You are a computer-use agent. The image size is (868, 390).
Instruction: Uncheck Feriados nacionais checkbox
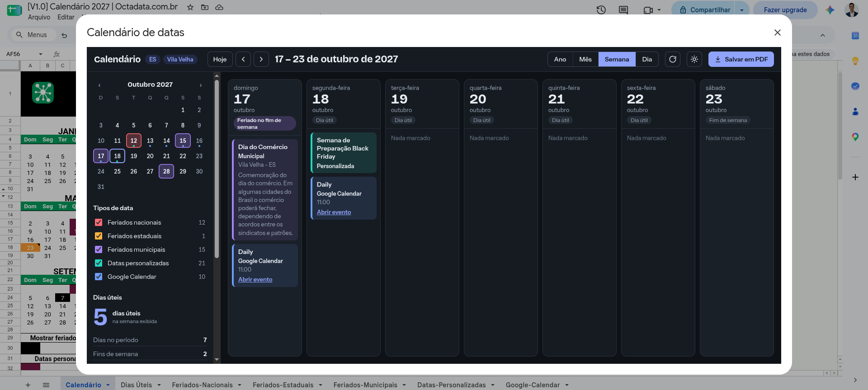click(x=99, y=222)
